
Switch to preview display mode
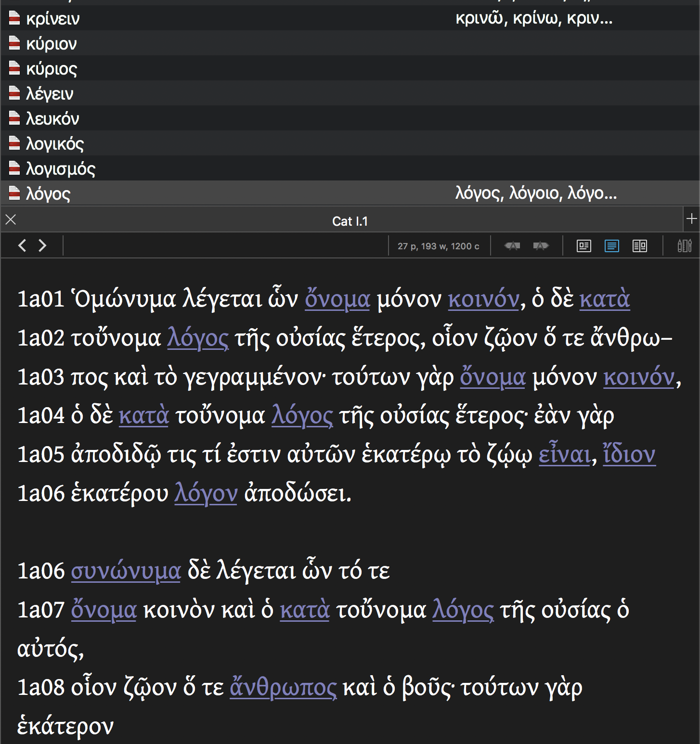pyautogui.click(x=583, y=246)
